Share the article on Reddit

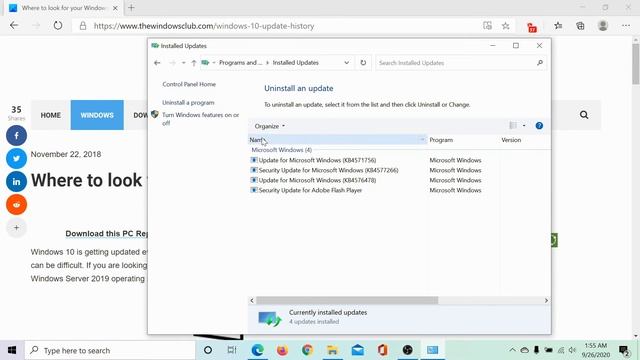pyautogui.click(x=16, y=204)
